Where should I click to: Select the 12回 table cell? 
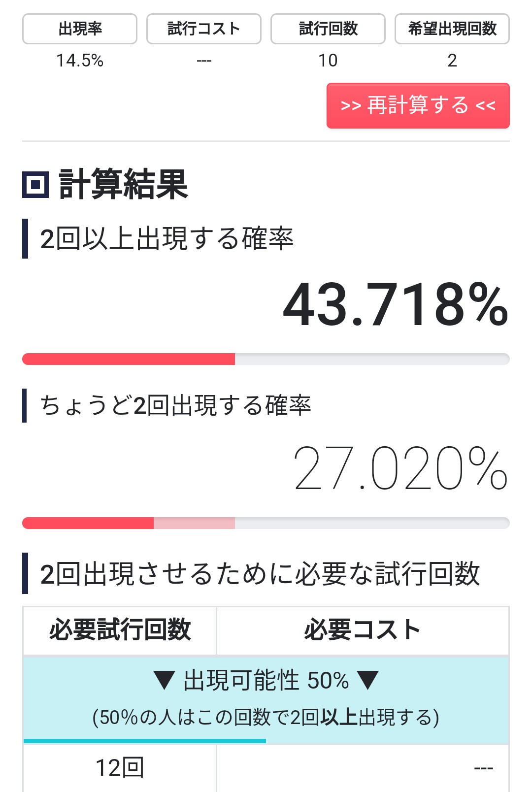click(x=120, y=768)
